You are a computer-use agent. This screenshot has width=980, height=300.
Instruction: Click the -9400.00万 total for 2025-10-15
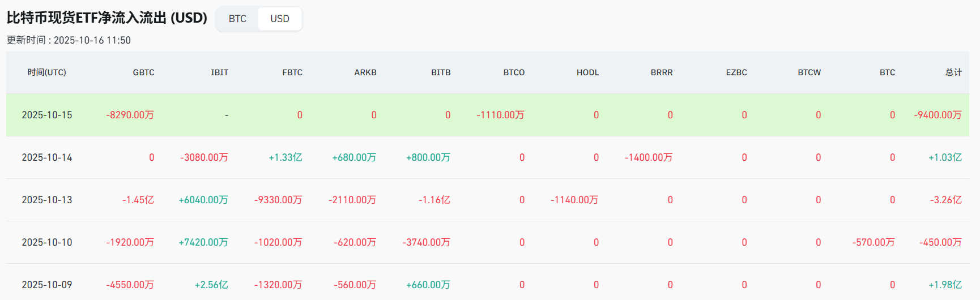click(x=938, y=115)
